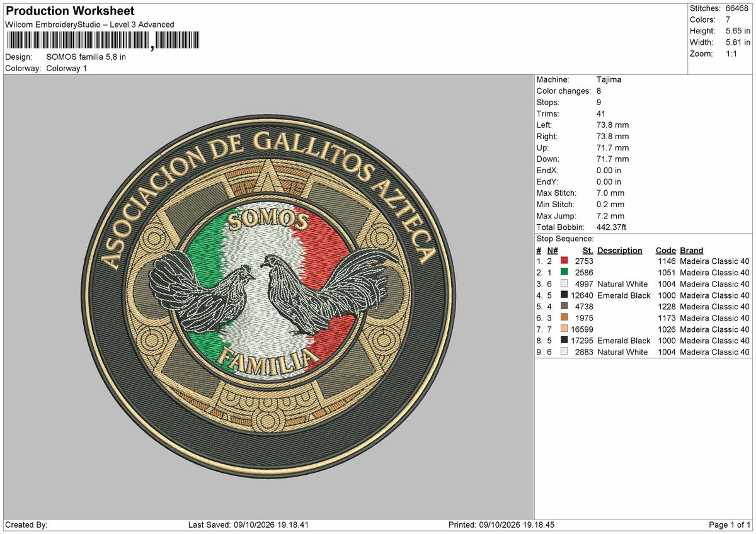Select stitch count "2586" in stop 2
Screen dimensions: 756x534
[584, 273]
